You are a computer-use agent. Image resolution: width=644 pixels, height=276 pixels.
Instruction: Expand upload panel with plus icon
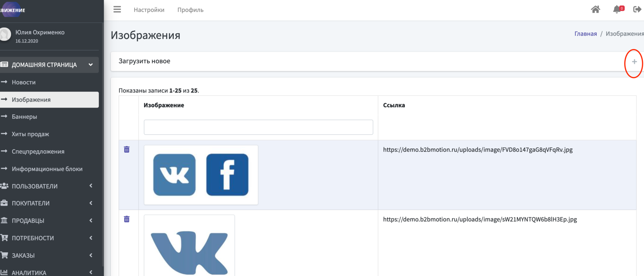click(x=634, y=62)
